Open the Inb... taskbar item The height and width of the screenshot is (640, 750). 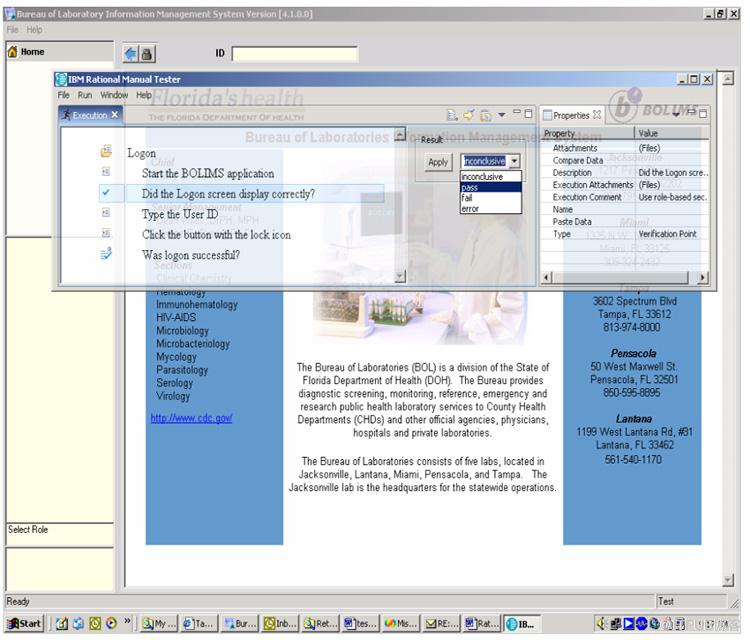tap(281, 624)
